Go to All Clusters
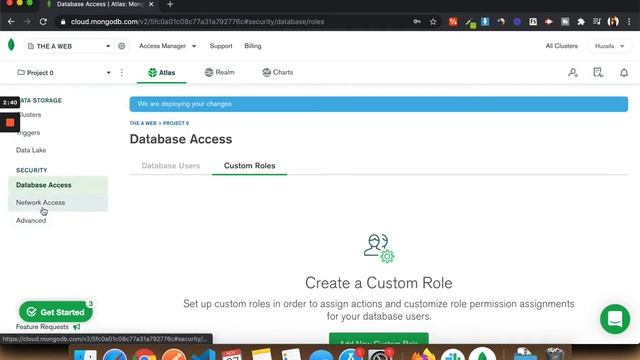640x360 pixels. tap(561, 46)
